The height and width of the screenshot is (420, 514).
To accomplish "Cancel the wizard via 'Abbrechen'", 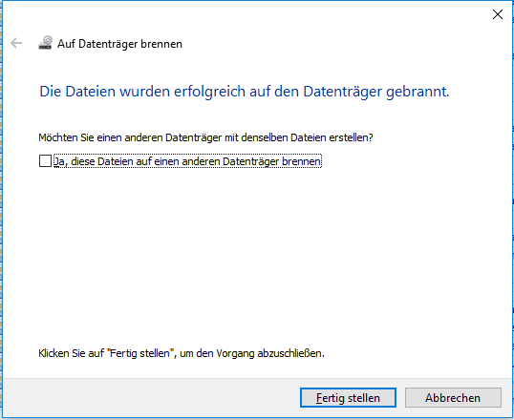I will pyautogui.click(x=453, y=398).
